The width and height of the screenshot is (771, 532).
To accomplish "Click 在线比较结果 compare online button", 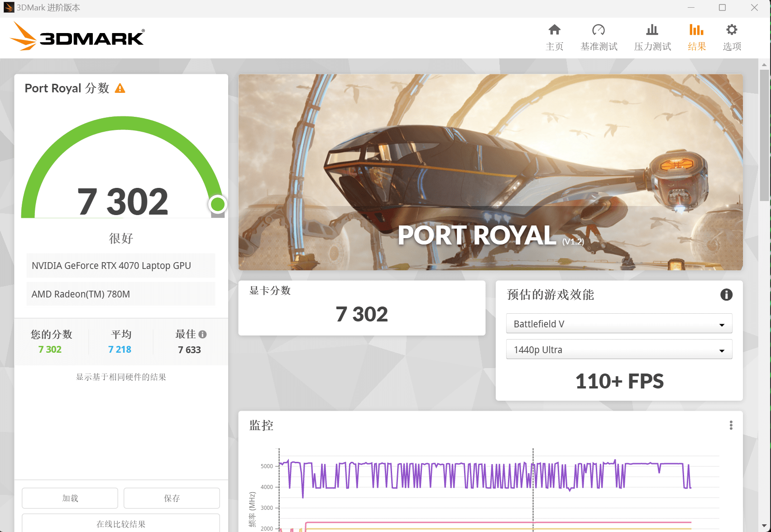I will pyautogui.click(x=121, y=523).
